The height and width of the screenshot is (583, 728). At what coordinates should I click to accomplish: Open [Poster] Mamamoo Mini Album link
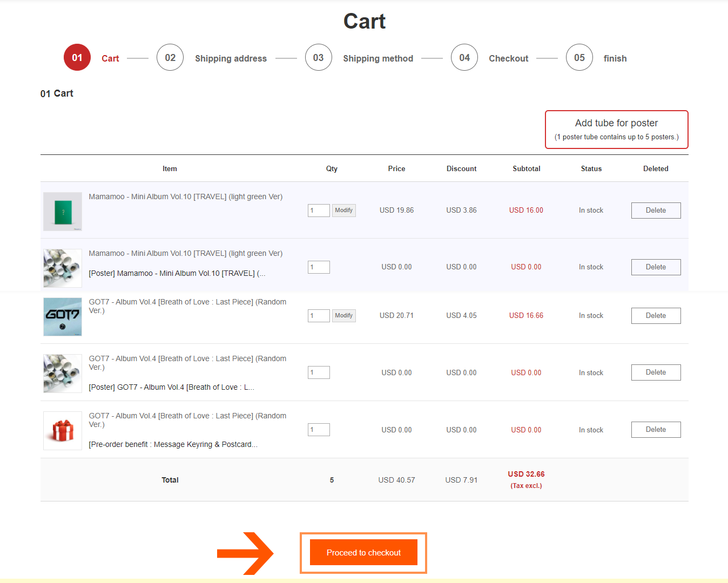tap(177, 273)
